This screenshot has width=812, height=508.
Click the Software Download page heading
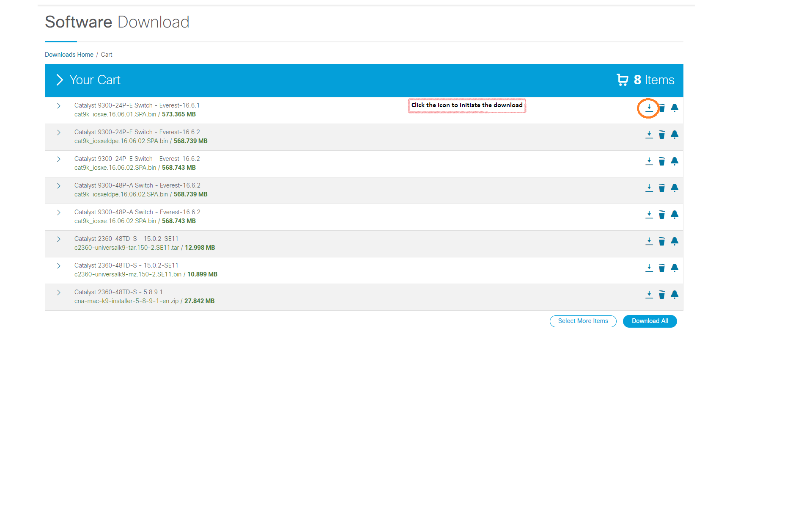(x=117, y=22)
